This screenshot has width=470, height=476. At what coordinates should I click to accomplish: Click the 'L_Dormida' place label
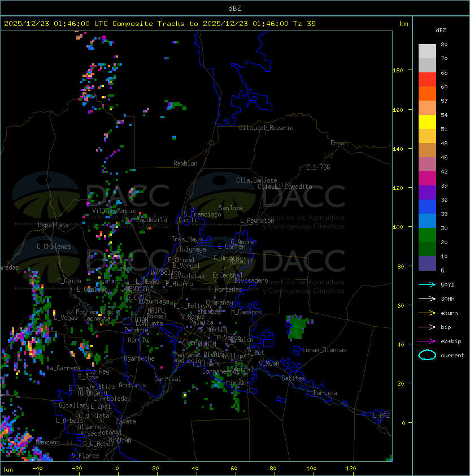click(321, 393)
